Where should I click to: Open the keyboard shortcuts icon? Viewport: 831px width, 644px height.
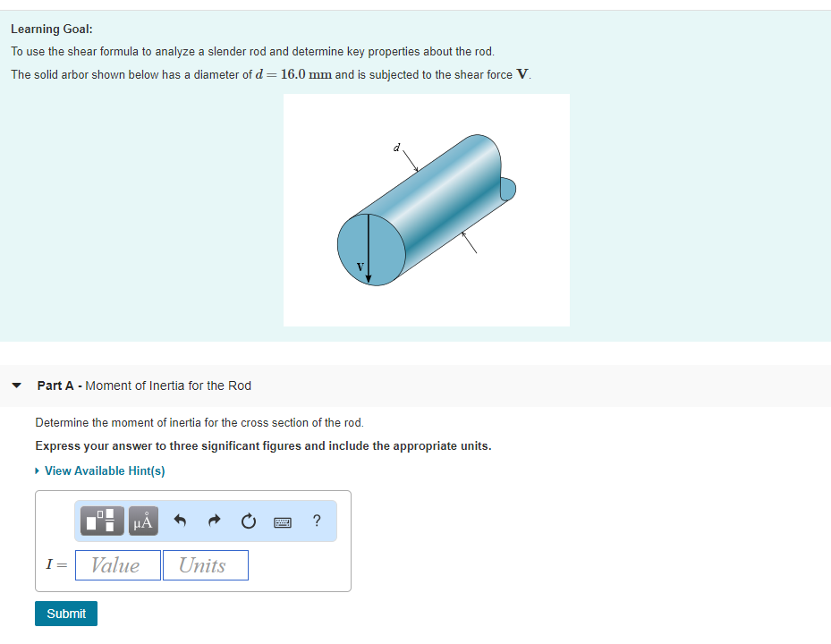coord(283,521)
